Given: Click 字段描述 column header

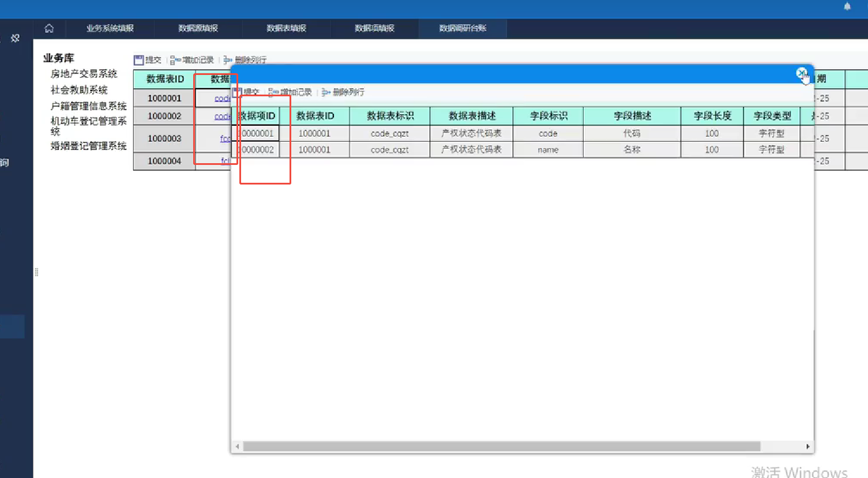Looking at the screenshot, I should 632,116.
